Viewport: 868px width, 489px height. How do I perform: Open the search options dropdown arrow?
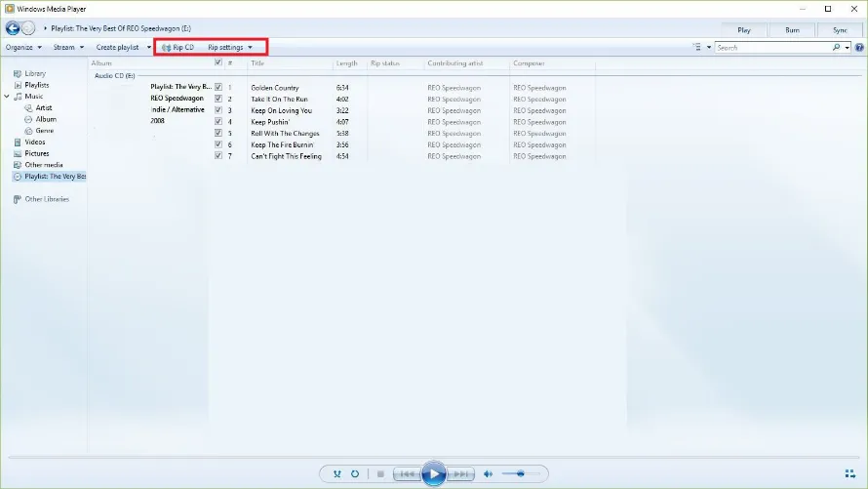pos(847,48)
